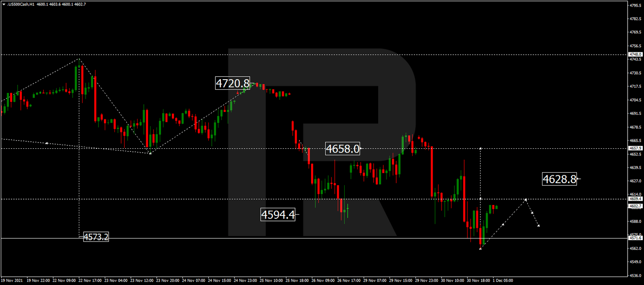The height and width of the screenshot is (285, 644).
Task: Click the downward projection arrow marker
Action: tap(538, 225)
